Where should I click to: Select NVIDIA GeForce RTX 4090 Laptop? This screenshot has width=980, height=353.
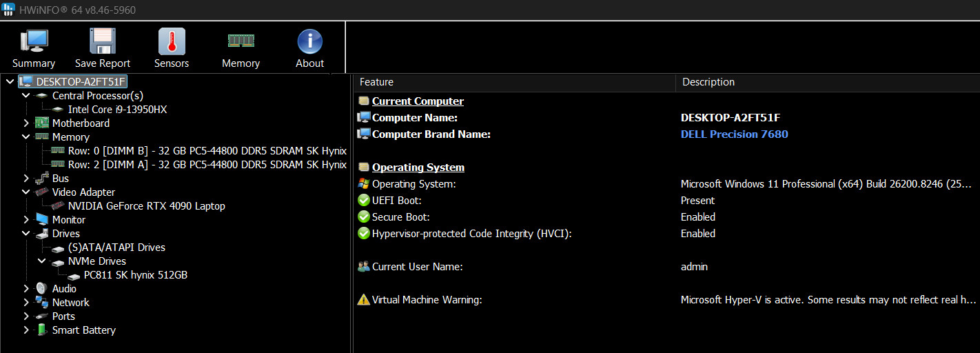coord(146,206)
